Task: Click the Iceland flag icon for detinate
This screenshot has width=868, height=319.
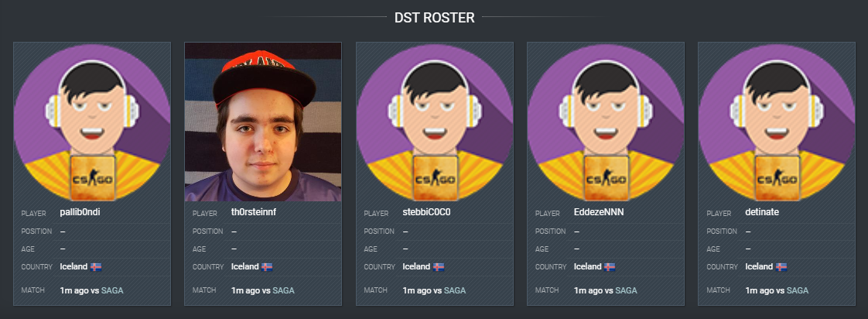Action: coord(781,267)
